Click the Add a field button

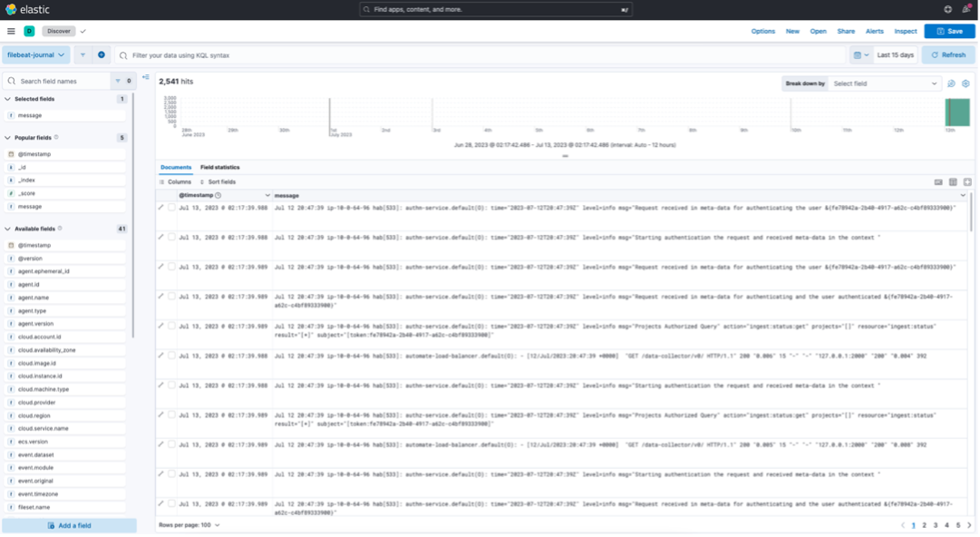point(69,526)
